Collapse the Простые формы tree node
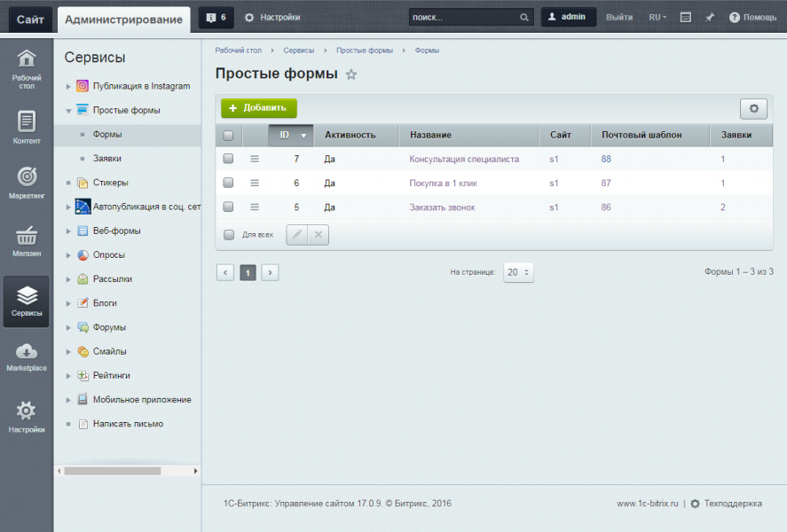 pyautogui.click(x=68, y=111)
